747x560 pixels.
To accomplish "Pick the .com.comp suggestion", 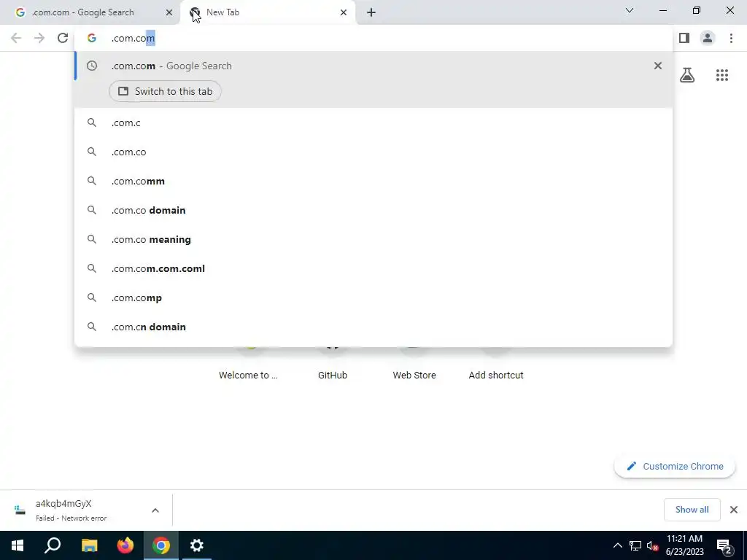I will (x=373, y=297).
